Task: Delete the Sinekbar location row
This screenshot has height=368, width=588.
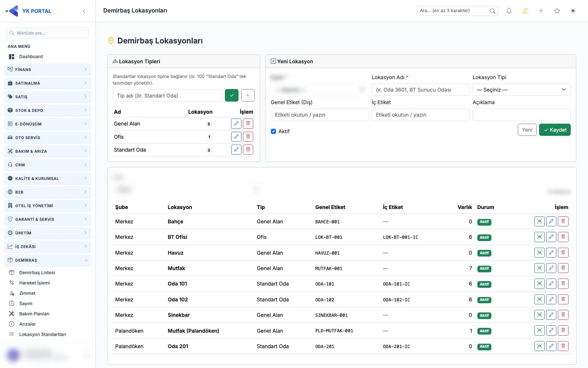Action: pos(563,315)
